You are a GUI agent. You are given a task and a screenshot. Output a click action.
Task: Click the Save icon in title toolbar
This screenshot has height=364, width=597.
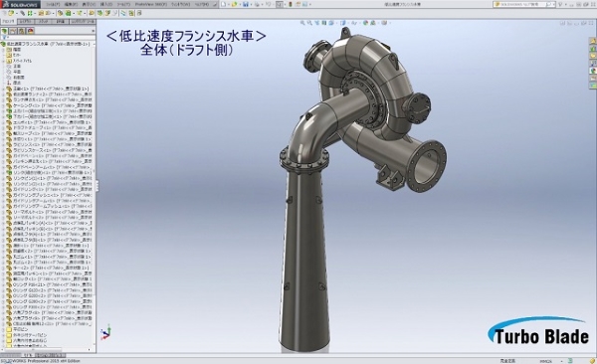246,4
